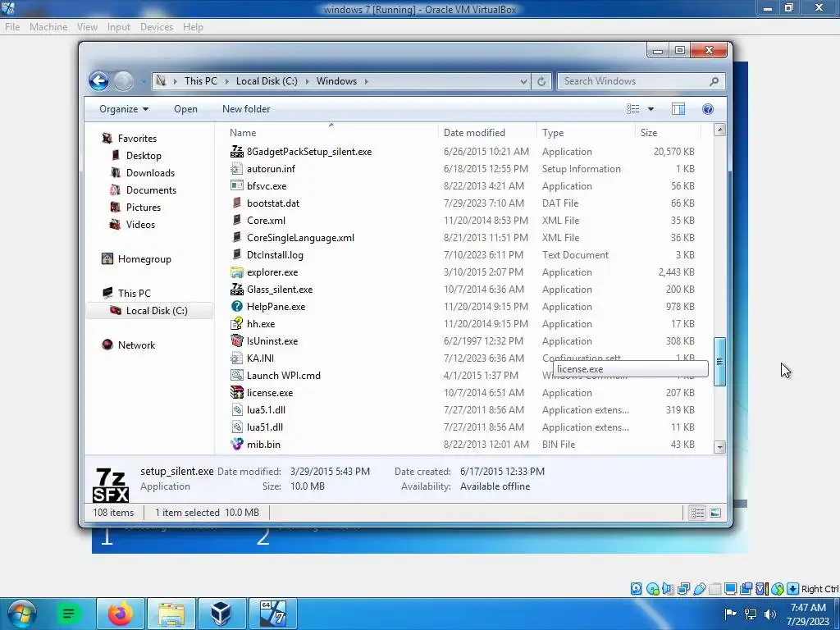Expand the arrow after Local Disk (C:) in breadcrumb

(x=308, y=81)
